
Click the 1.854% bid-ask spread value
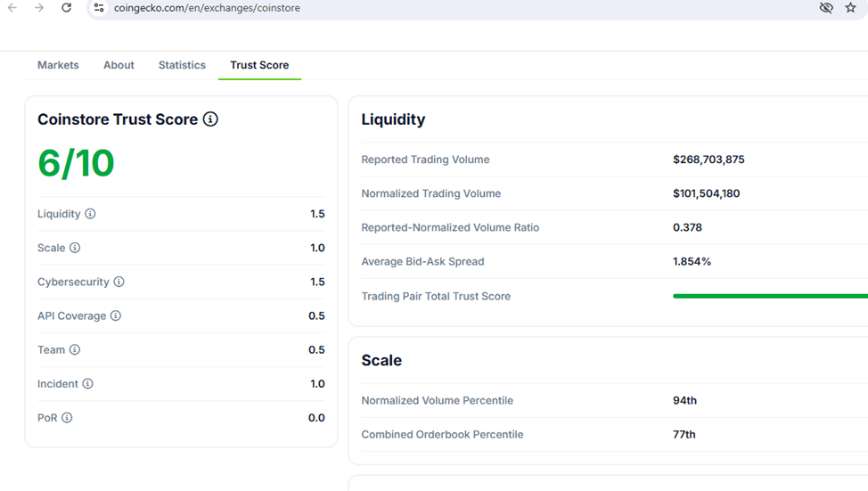(x=692, y=261)
